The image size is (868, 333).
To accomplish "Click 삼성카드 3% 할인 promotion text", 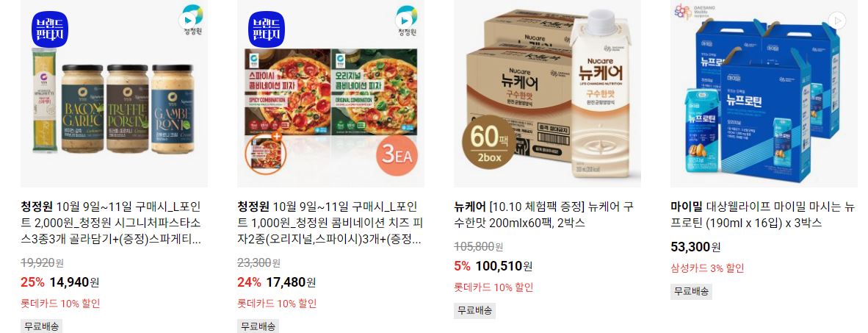I will [x=707, y=268].
